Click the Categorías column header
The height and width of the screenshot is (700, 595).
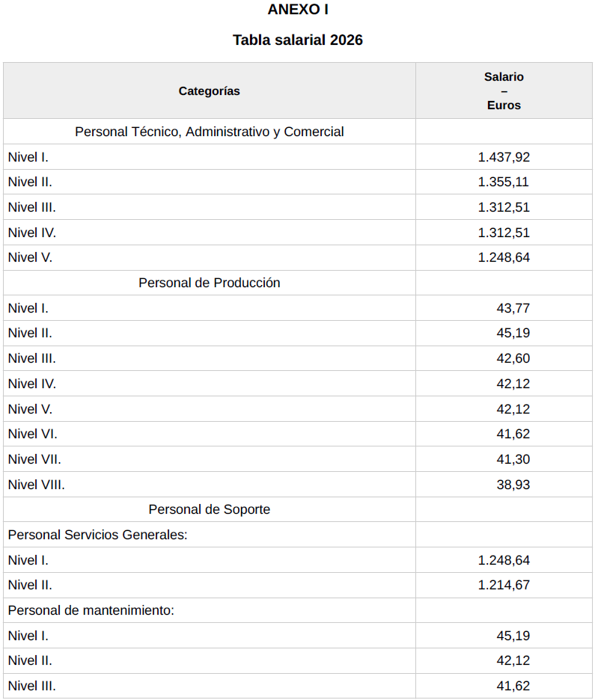coord(209,91)
